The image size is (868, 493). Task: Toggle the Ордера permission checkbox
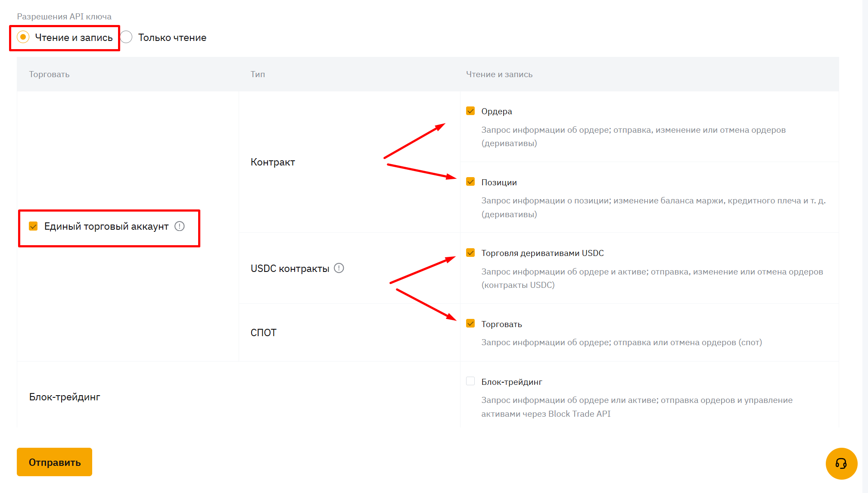tap(470, 111)
